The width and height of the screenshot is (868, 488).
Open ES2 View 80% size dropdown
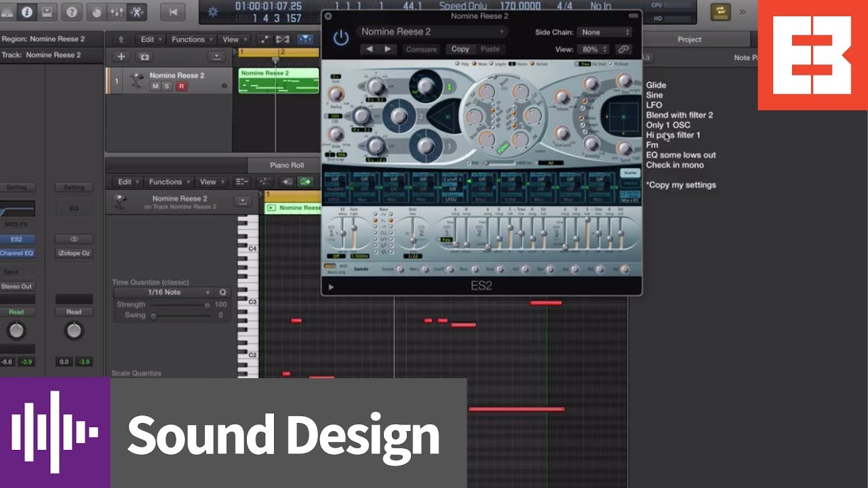coord(594,49)
